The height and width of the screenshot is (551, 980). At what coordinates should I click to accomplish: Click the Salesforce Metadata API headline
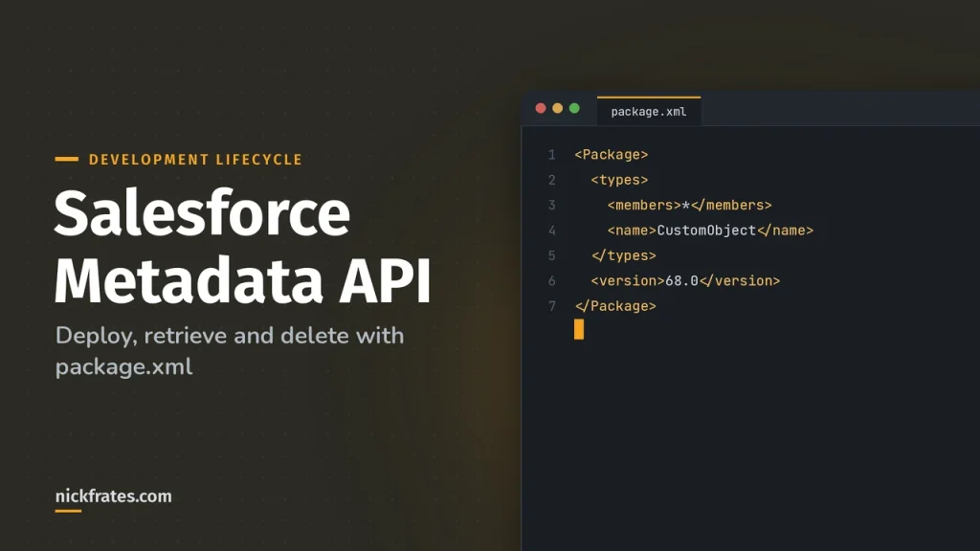click(x=243, y=247)
